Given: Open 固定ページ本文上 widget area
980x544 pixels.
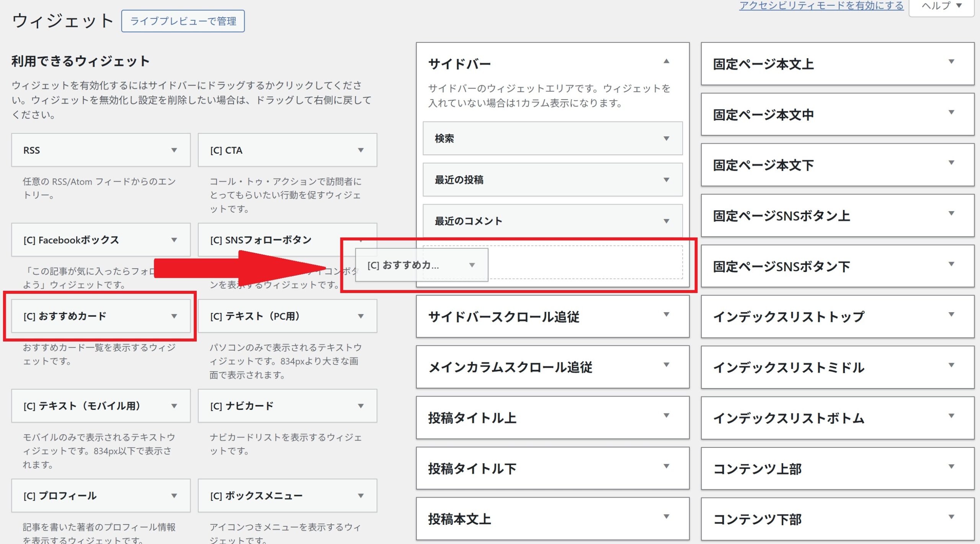Looking at the screenshot, I should [951, 62].
